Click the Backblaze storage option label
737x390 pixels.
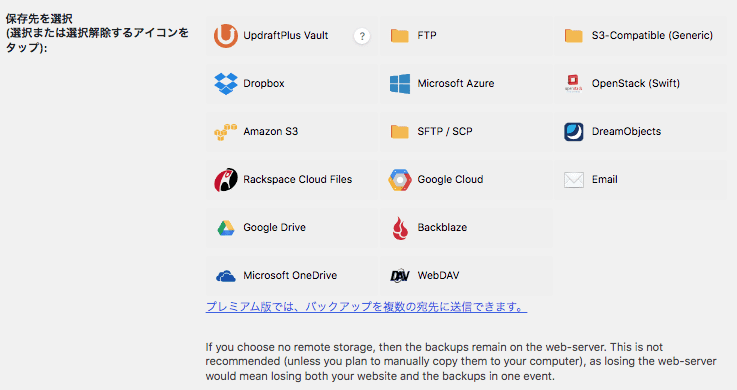(442, 227)
